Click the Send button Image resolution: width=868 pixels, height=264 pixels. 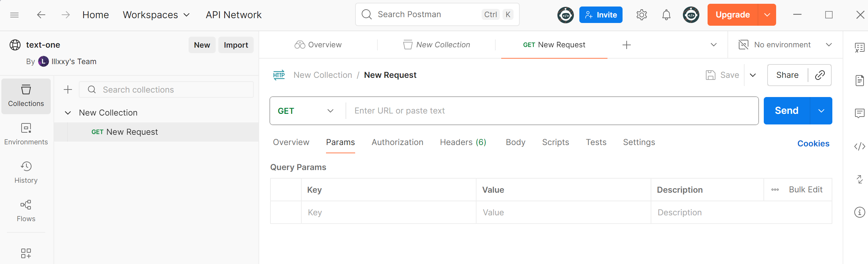[787, 111]
